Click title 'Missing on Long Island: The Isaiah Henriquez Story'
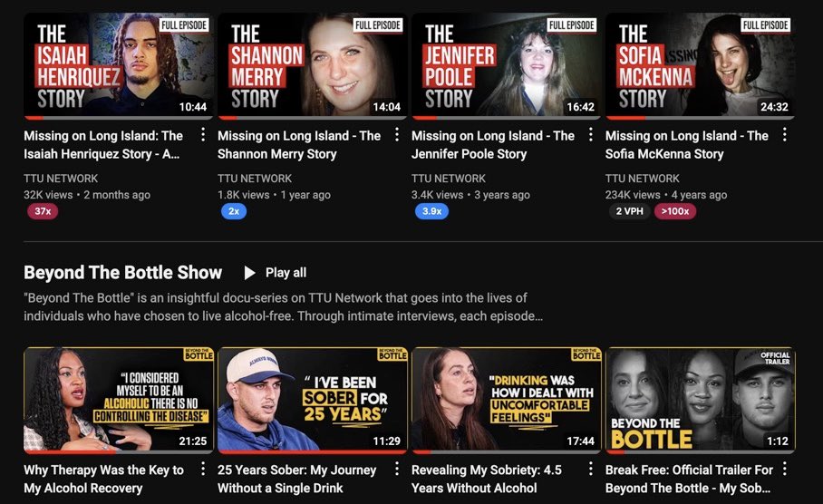The height and width of the screenshot is (504, 823). pos(103,145)
